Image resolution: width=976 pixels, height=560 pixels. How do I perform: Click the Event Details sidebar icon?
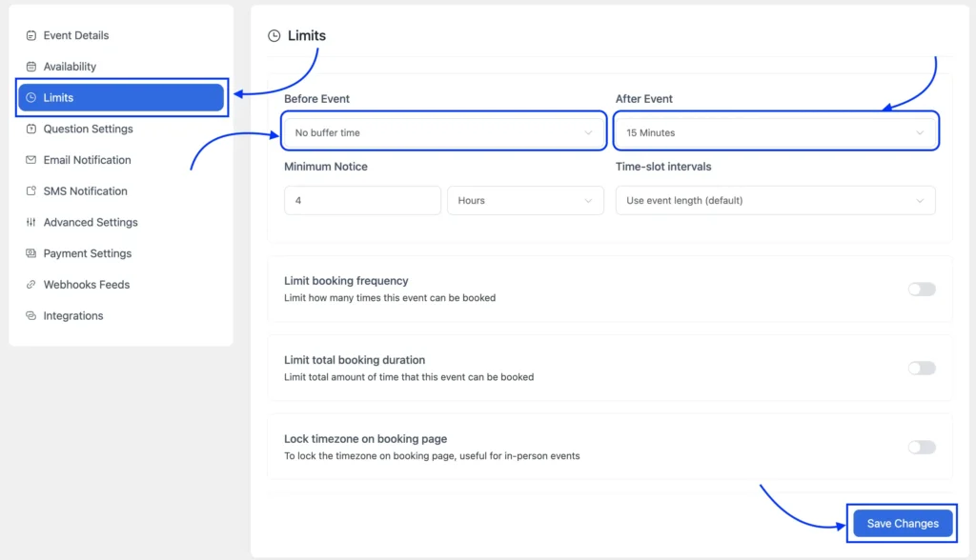pyautogui.click(x=31, y=35)
